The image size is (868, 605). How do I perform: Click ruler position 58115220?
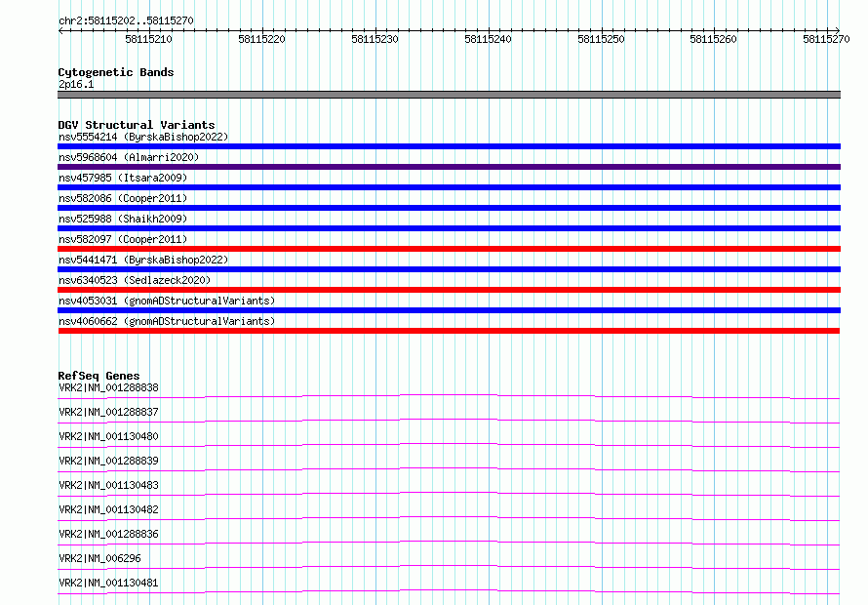coord(261,39)
